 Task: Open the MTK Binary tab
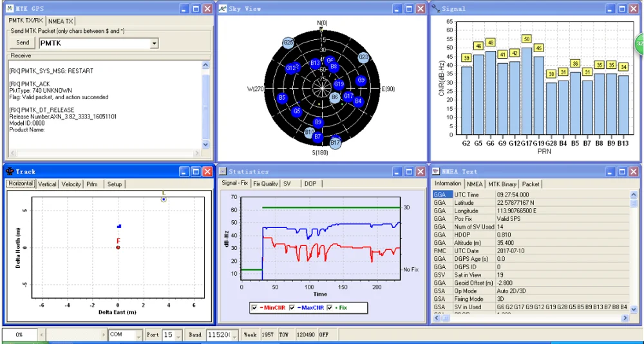coord(502,184)
